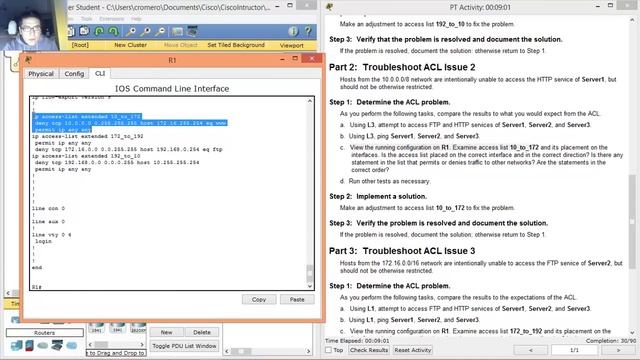Screen dimensions: 640x360
Task: Open the drawing palette icon
Action: point(177,31)
